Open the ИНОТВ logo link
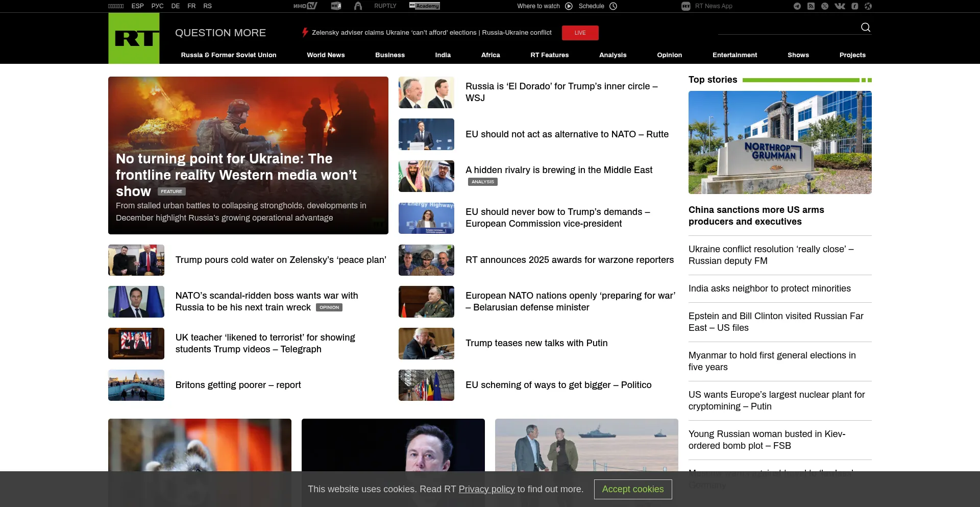980x507 pixels. click(x=305, y=6)
